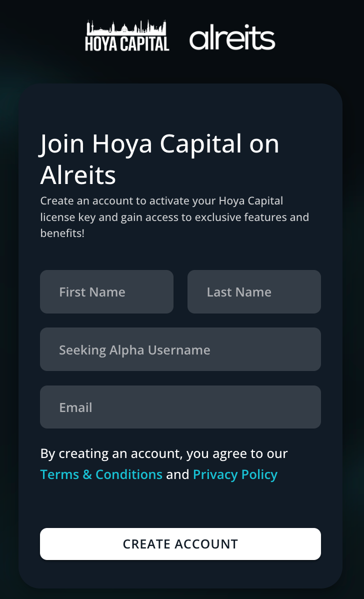Click the 'Create an account to activate' description line
Screen dimensions: 364x599
pyautogui.click(x=161, y=201)
